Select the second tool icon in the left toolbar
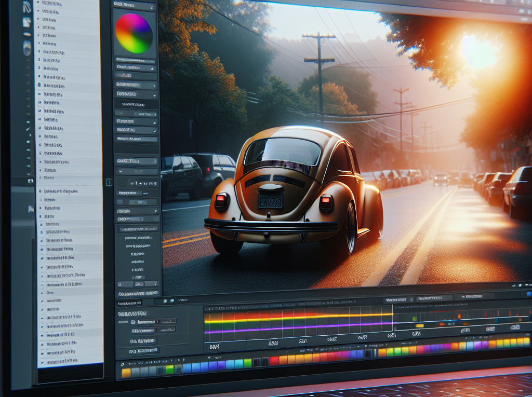Screen dimensions: 532x397 [26, 22]
